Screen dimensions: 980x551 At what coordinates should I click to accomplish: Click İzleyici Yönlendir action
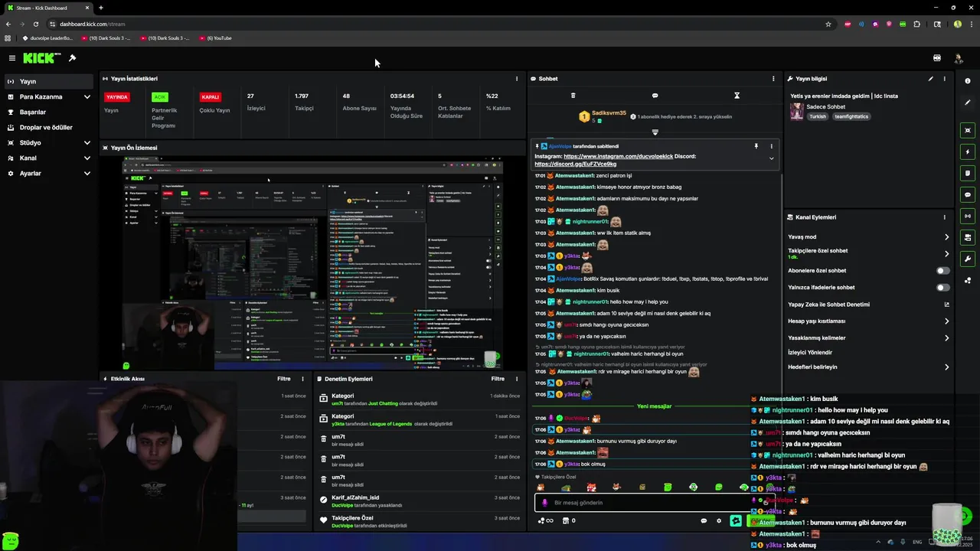coord(810,353)
